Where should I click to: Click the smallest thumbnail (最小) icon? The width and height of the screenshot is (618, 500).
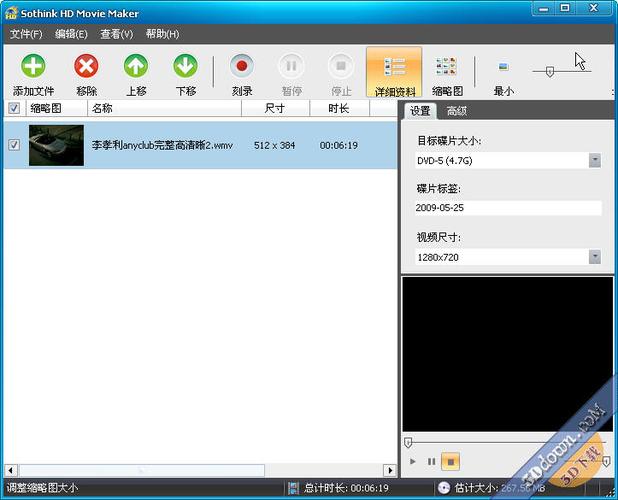[503, 66]
